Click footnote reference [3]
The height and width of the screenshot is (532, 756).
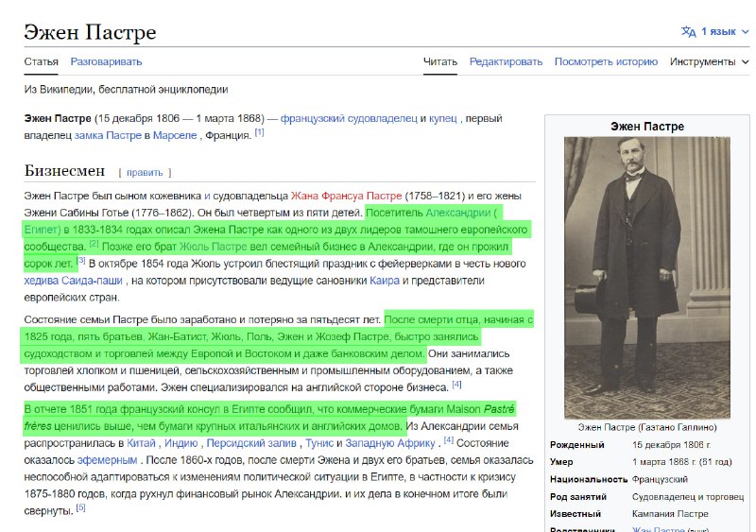[x=81, y=261]
